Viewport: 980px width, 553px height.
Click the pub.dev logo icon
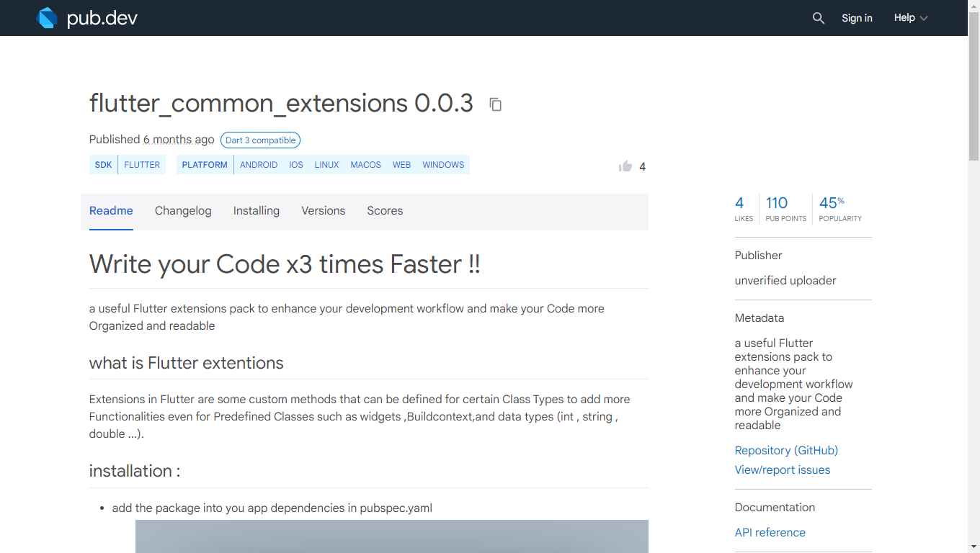tap(46, 17)
